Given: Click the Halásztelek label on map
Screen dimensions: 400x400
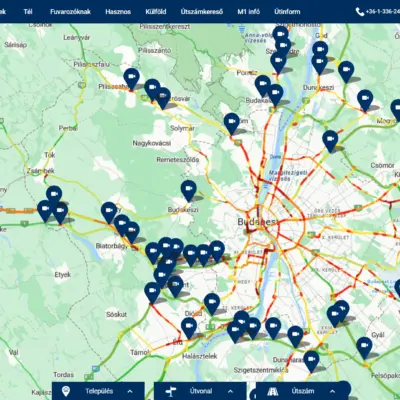Looking at the screenshot, I should tap(199, 356).
